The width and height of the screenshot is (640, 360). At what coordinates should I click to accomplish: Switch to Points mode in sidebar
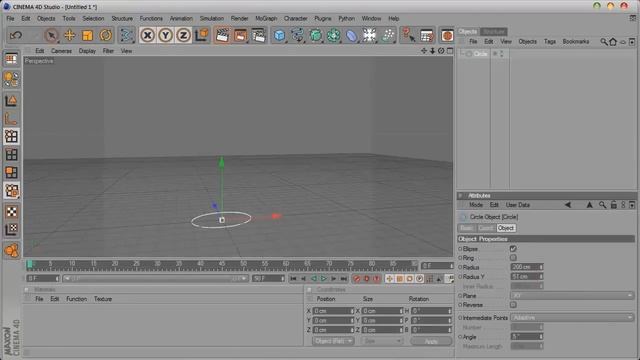click(x=11, y=136)
